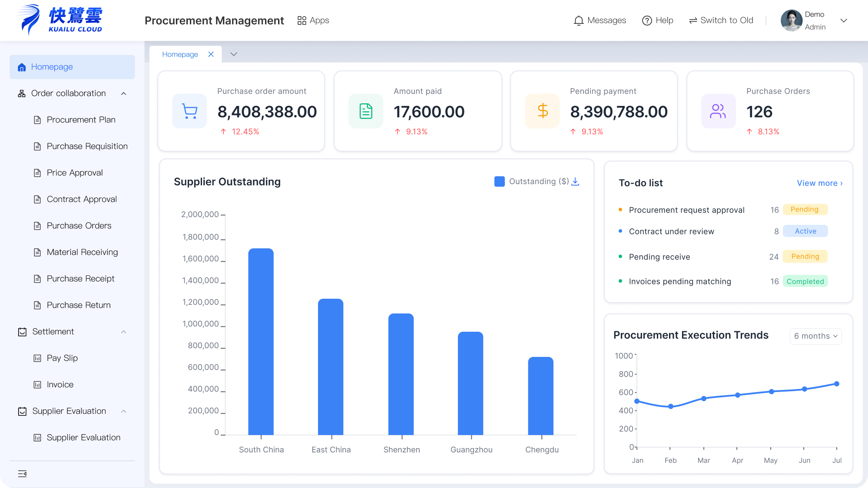The image size is (868, 488).
Task: Click the Purchase order amount value 8,408,388.00
Action: tap(267, 112)
